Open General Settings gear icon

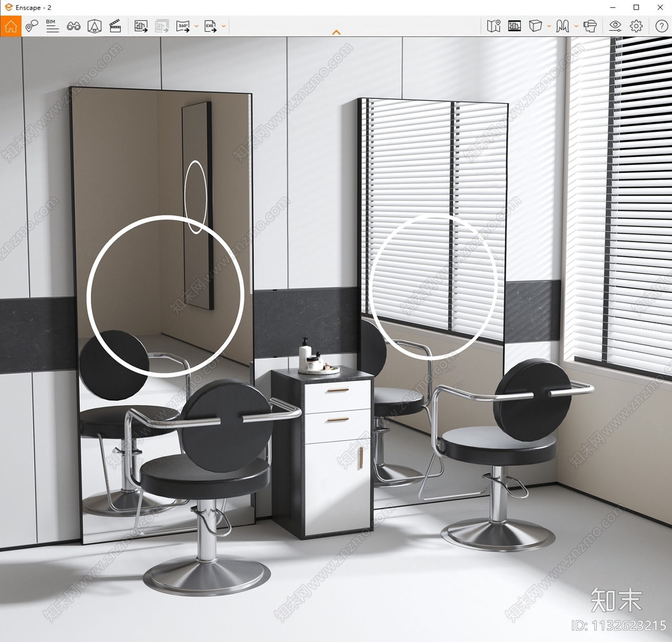(636, 26)
